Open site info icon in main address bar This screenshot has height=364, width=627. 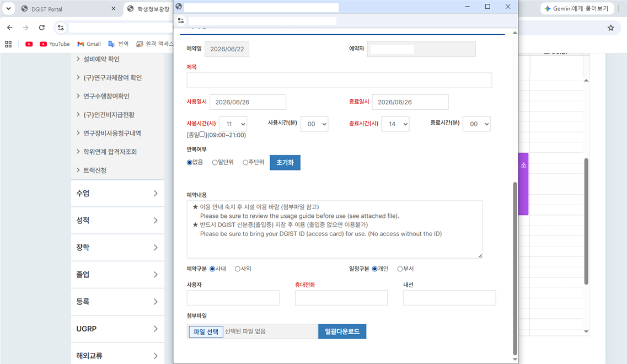61,28
